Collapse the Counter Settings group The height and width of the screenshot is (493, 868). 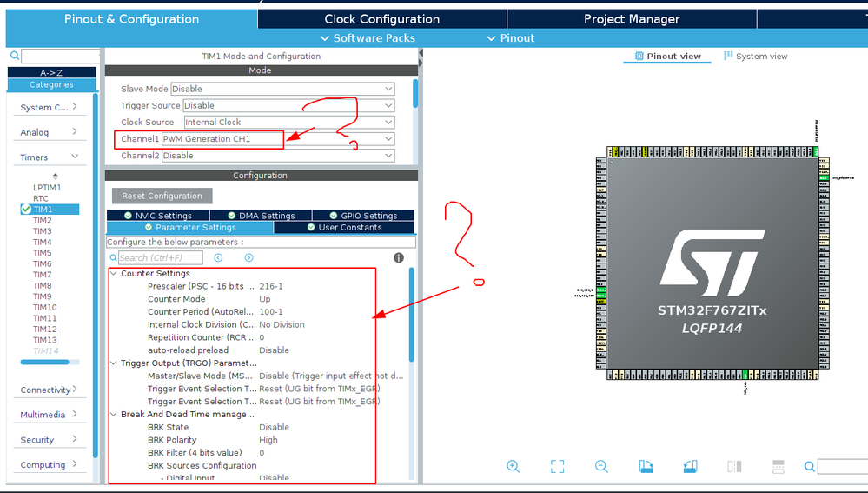pyautogui.click(x=114, y=273)
